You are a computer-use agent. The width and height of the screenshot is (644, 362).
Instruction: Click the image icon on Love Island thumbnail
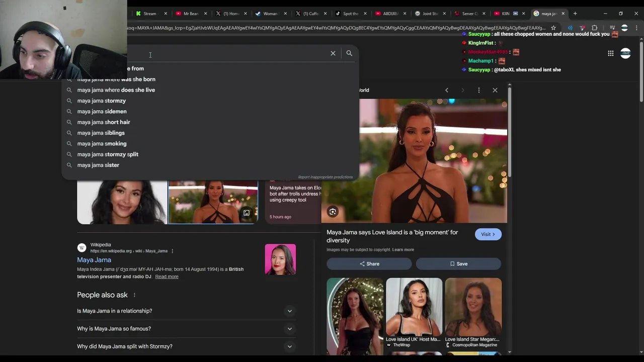coord(247,213)
